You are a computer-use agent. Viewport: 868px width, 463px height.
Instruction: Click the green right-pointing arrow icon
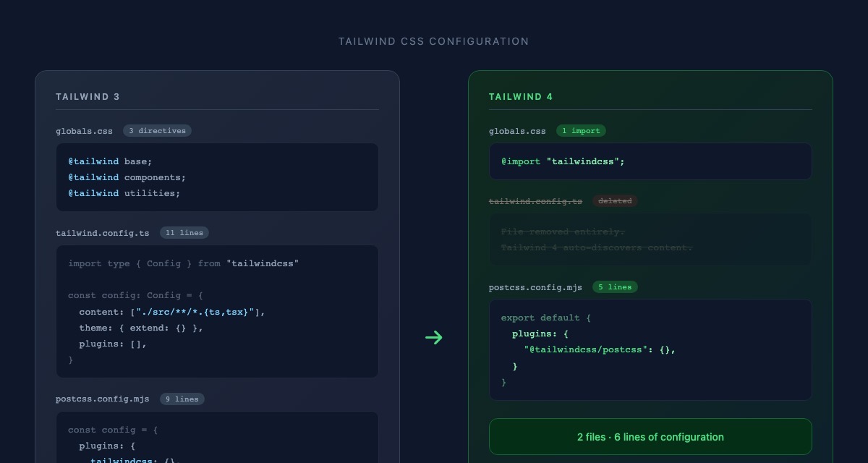coord(433,337)
